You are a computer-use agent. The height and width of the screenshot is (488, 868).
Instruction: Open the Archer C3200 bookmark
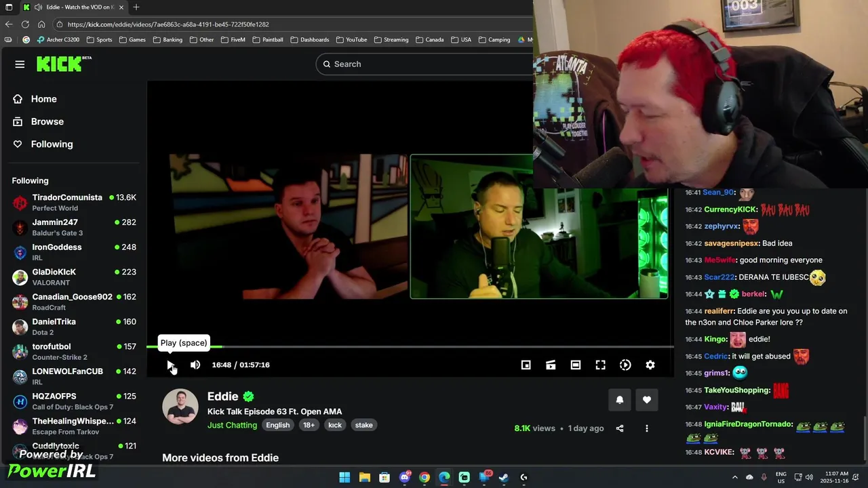(x=58, y=39)
